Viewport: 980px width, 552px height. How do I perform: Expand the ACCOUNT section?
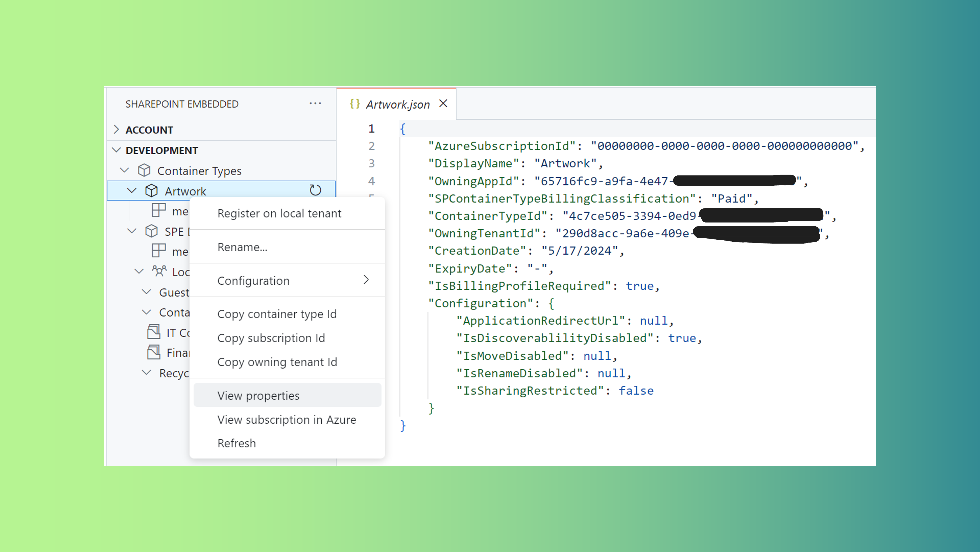[117, 129]
